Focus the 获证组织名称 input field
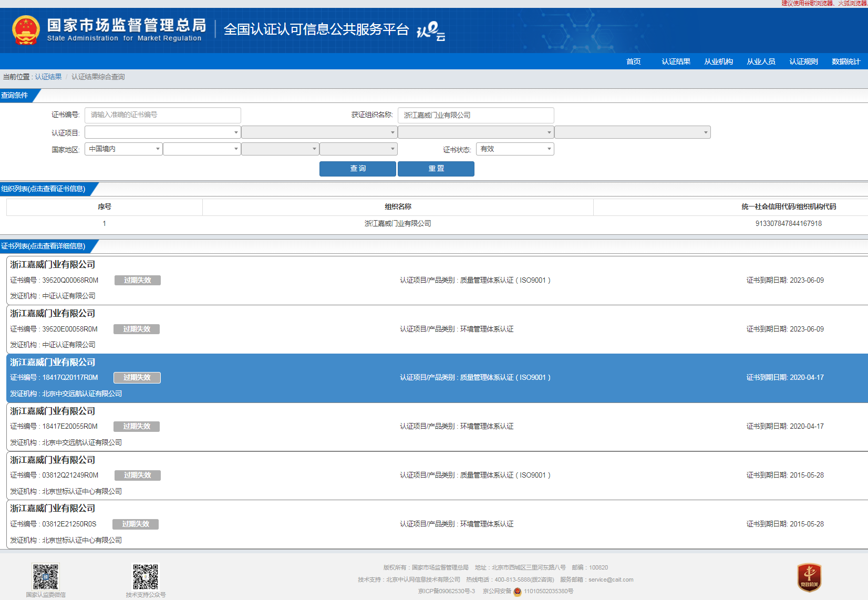 pyautogui.click(x=476, y=115)
